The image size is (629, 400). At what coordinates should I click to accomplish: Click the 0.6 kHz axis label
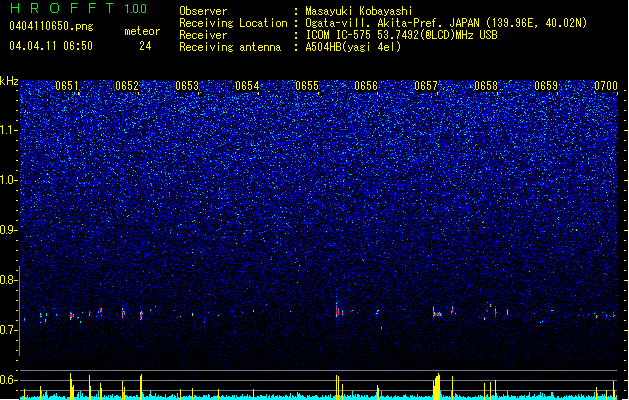pos(8,380)
